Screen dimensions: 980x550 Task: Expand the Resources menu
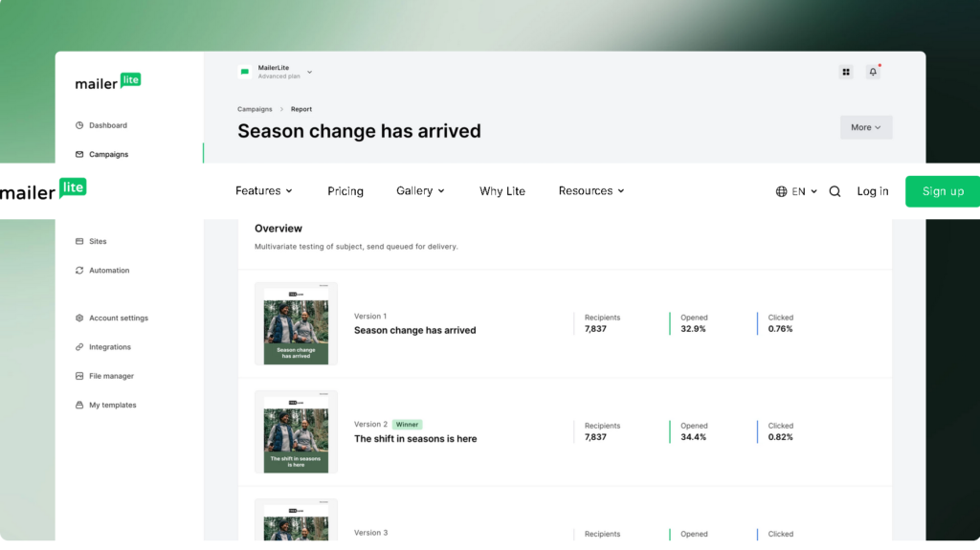(x=591, y=190)
